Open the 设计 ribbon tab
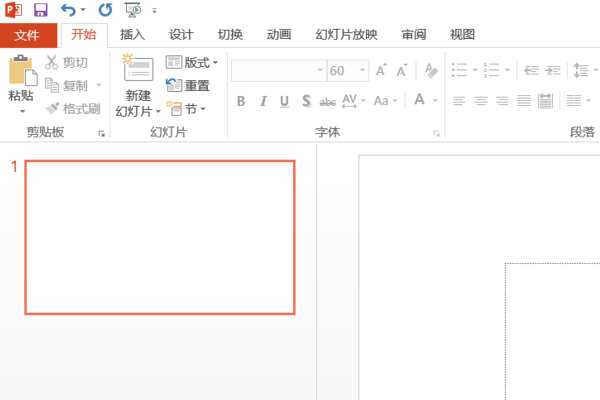The width and height of the screenshot is (600, 400). click(x=181, y=35)
